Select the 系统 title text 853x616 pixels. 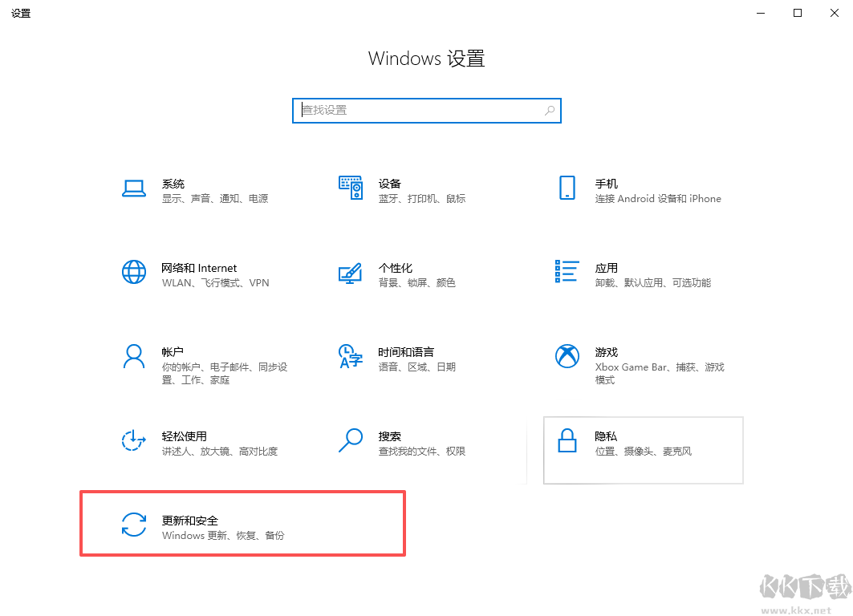173,184
